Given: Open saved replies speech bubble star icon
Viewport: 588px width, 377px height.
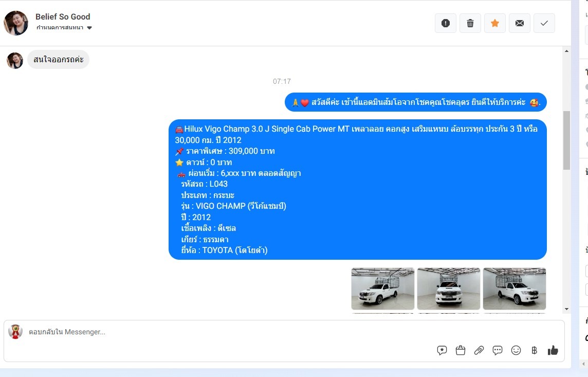Looking at the screenshot, I should click(442, 350).
